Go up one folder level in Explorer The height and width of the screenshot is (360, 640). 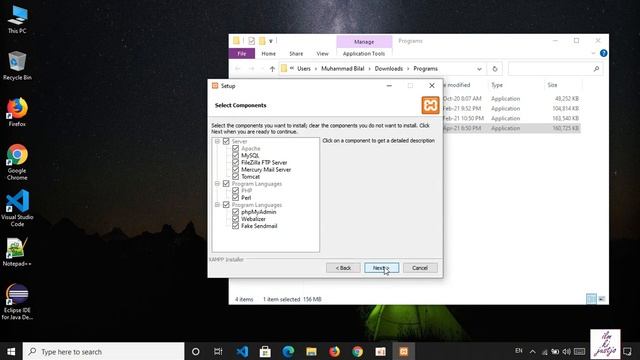[x=272, y=69]
